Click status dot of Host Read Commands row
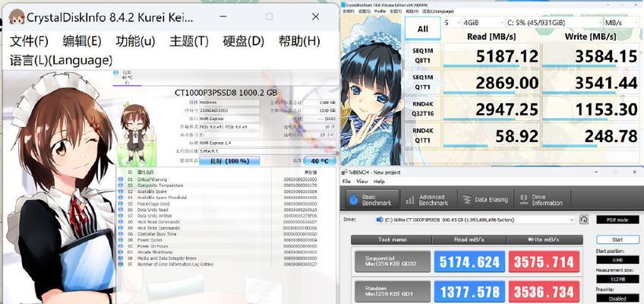The image size is (644, 304). (121, 222)
